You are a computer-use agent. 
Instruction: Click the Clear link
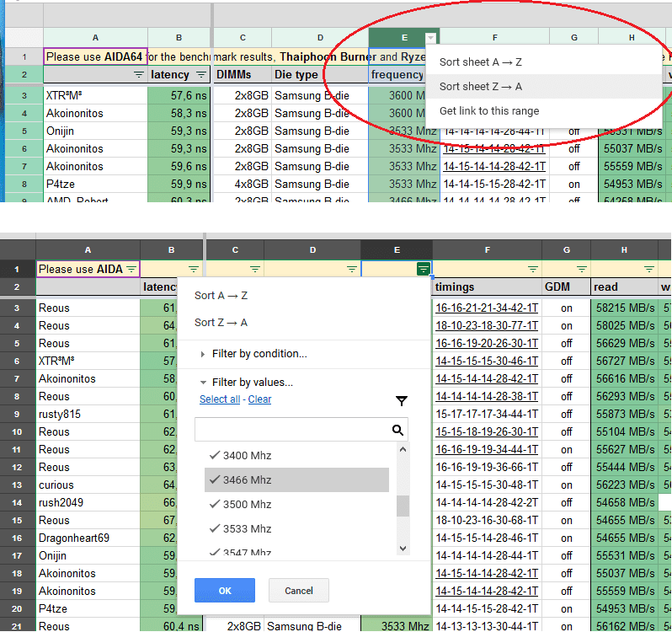pyautogui.click(x=259, y=399)
